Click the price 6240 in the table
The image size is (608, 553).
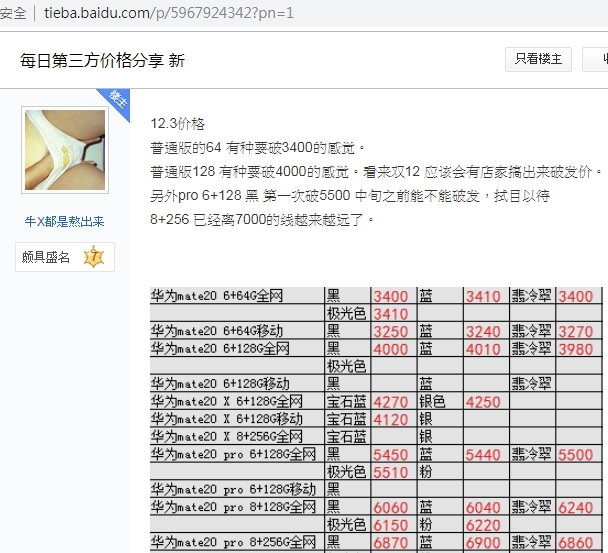click(x=576, y=508)
